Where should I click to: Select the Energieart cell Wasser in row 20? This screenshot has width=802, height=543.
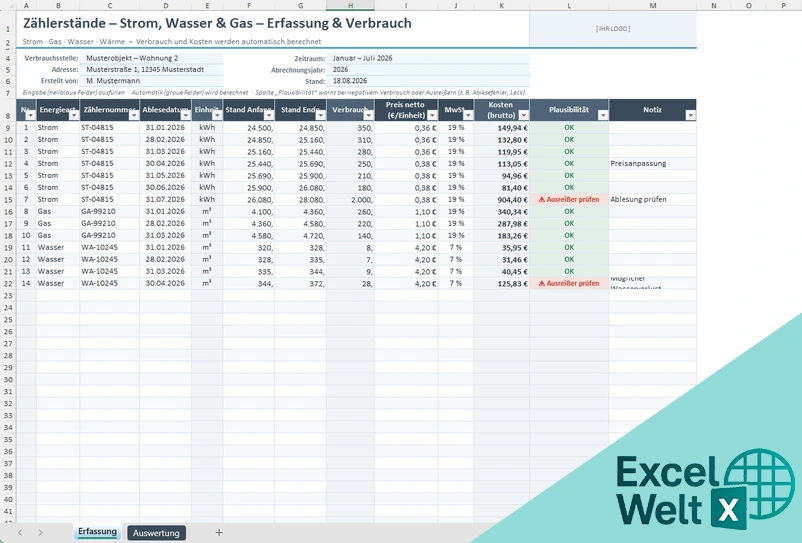click(58, 259)
